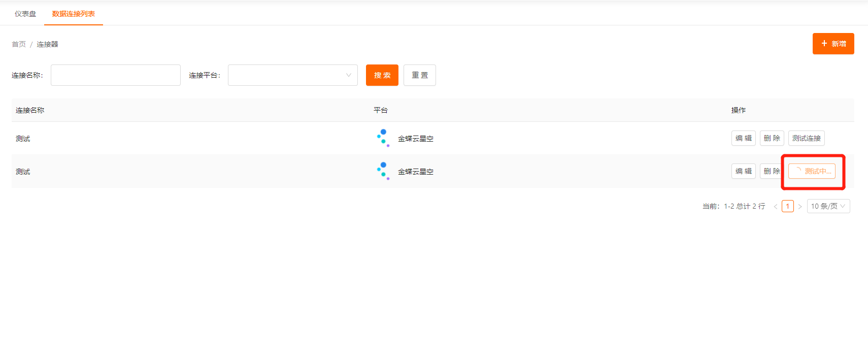Select page 1 in pagination

pyautogui.click(x=788, y=206)
